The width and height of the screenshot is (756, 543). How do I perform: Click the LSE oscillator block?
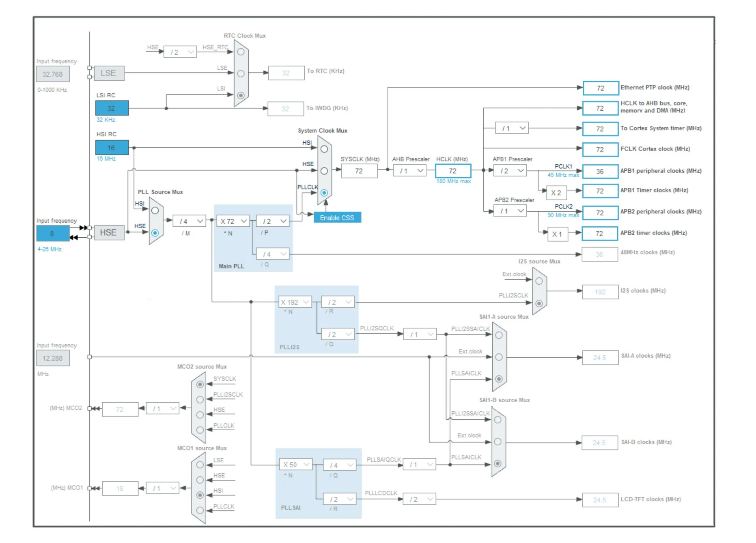[x=109, y=73]
